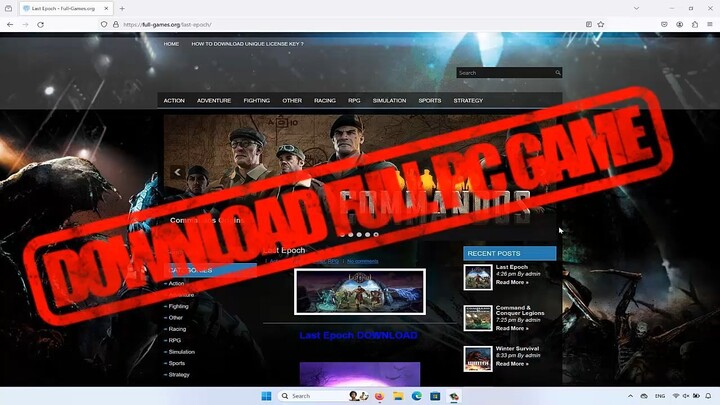Toggle Reader View icon in address bar

pyautogui.click(x=589, y=24)
